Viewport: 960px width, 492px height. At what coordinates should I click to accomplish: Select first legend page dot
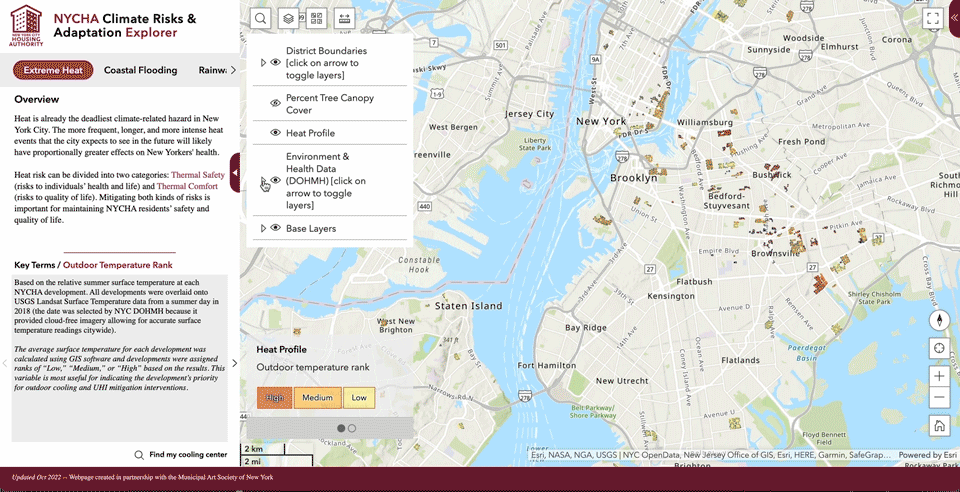click(341, 428)
